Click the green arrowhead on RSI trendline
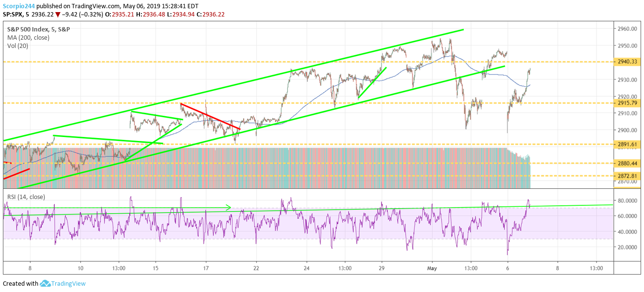This screenshot has width=644, height=292. click(229, 208)
